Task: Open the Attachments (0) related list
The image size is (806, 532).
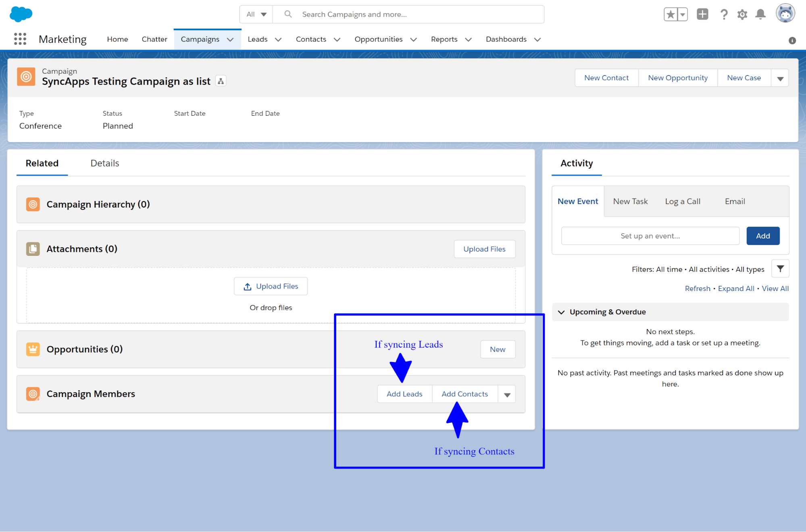Action: 82,249
